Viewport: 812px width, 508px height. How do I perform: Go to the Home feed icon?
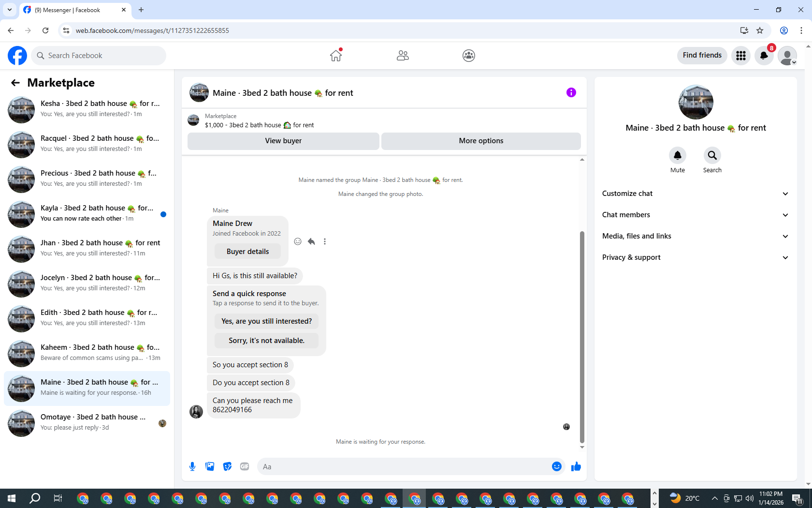point(336,56)
